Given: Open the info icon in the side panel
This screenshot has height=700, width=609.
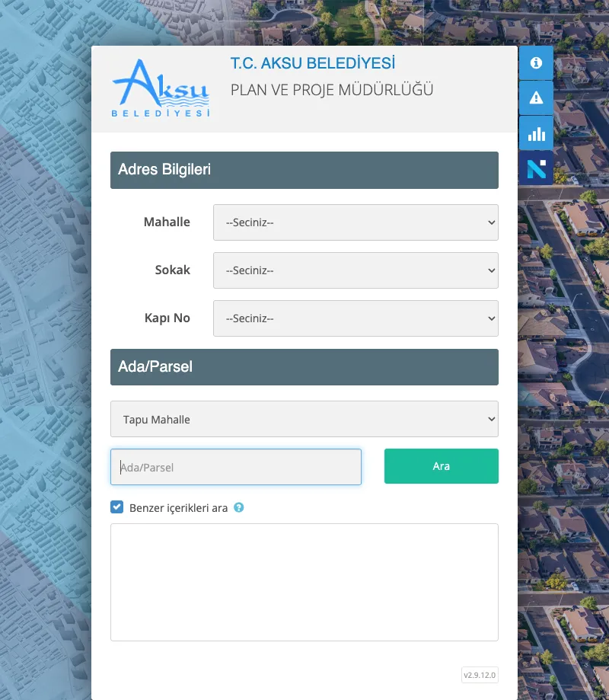Looking at the screenshot, I should [536, 63].
